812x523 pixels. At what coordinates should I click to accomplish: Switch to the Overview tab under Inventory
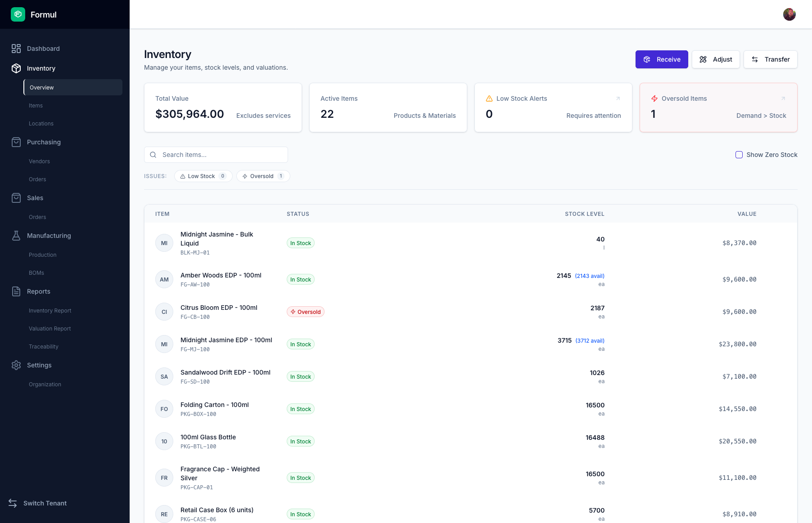click(42, 87)
